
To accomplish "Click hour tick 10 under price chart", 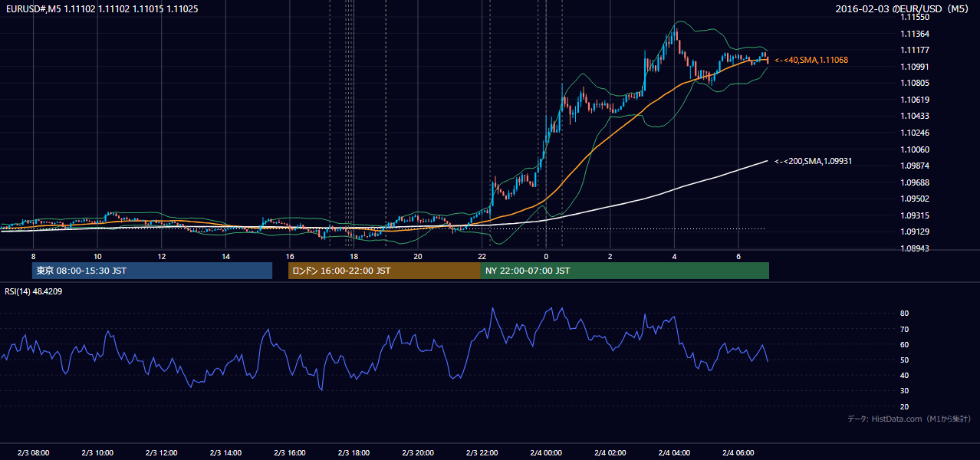I will [97, 256].
